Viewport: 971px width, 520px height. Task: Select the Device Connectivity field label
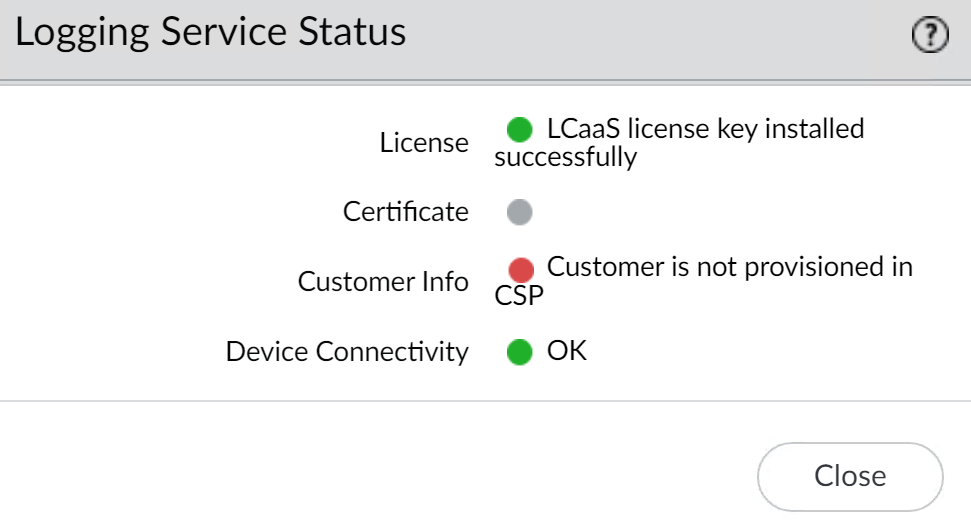pos(347,352)
